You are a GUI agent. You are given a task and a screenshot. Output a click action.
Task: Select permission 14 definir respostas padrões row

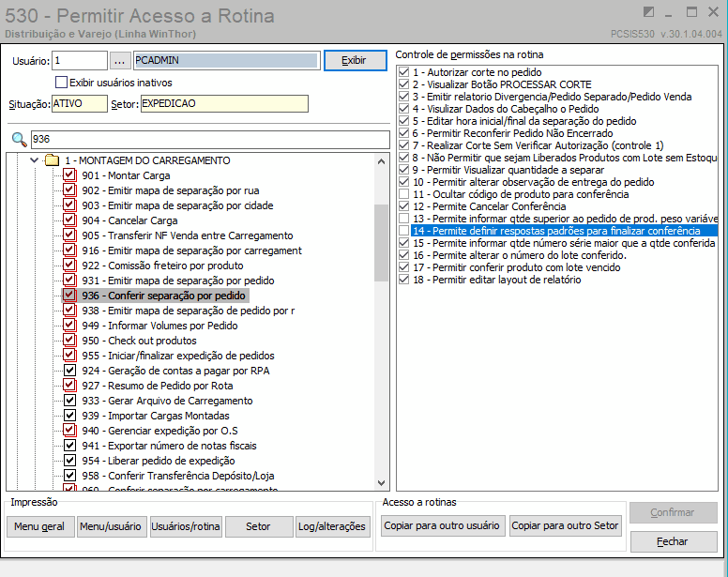564,231
